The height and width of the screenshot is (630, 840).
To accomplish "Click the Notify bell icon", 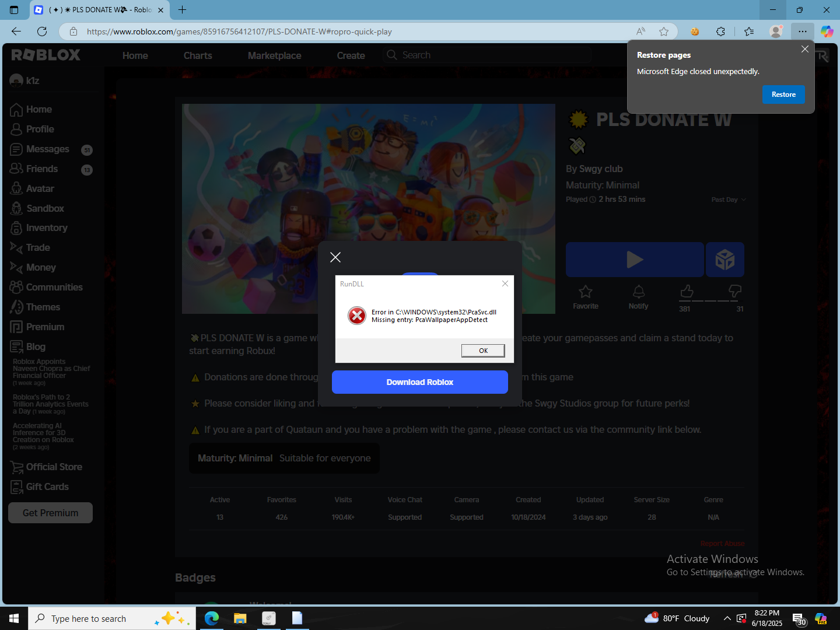I will pos(639,291).
